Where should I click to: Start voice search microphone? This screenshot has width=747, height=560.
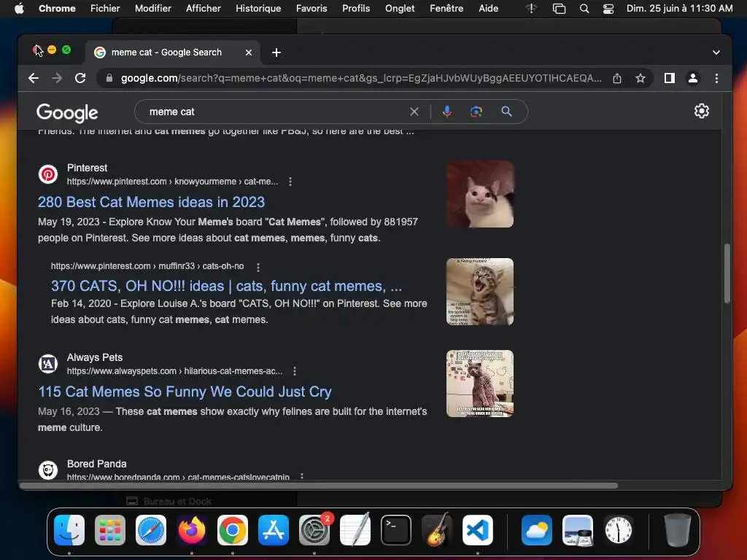tap(447, 112)
